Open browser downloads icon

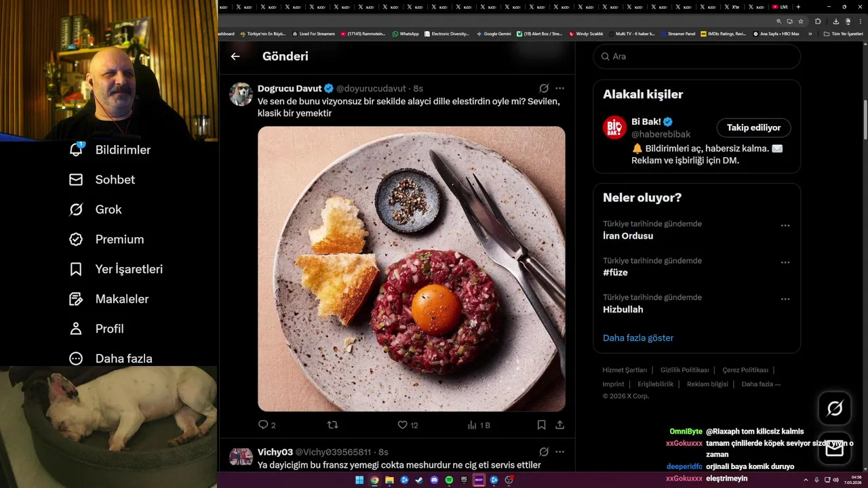click(x=835, y=21)
